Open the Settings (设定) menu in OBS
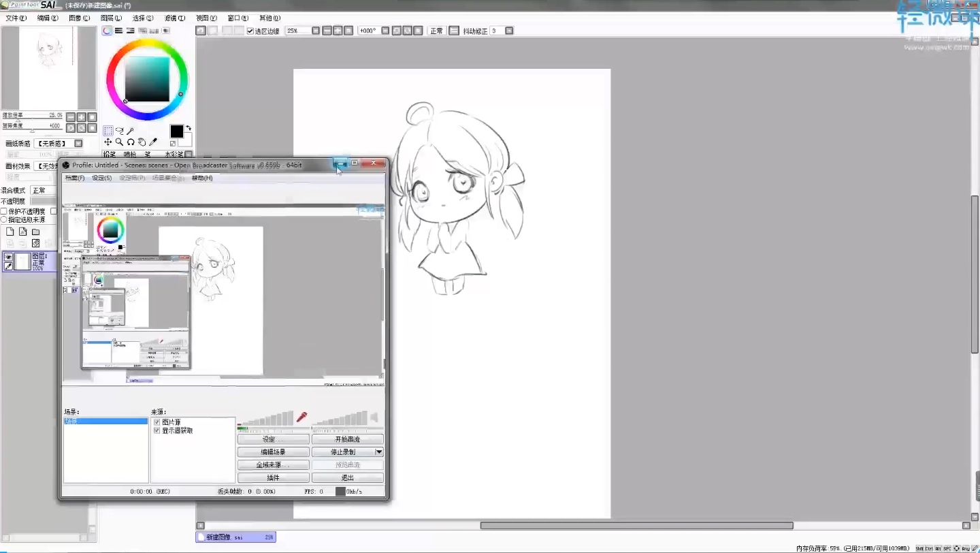 [x=101, y=178]
